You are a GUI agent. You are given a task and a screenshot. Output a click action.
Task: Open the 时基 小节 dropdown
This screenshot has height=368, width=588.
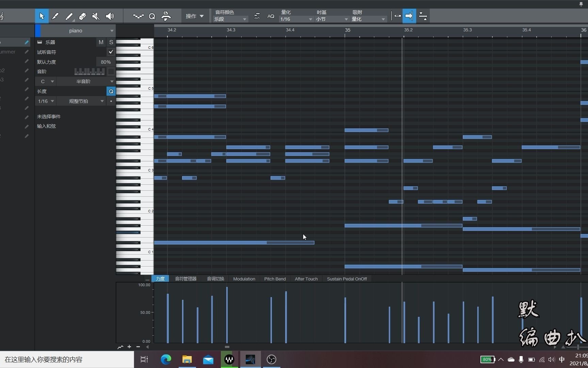332,19
